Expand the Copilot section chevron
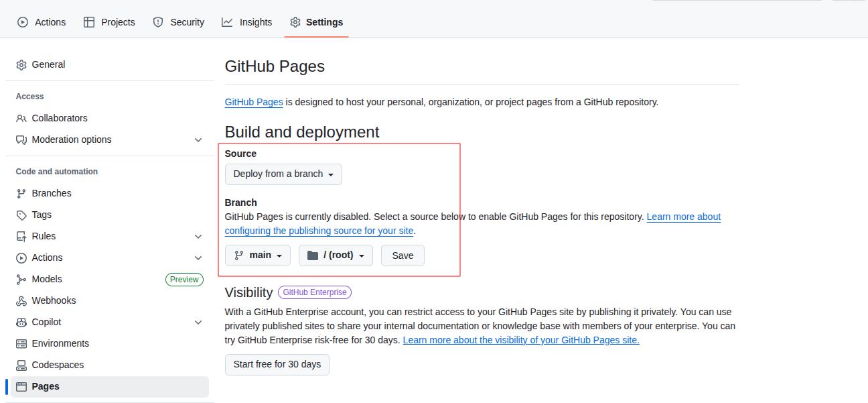Viewport: 868px width, 403px height. coord(198,323)
